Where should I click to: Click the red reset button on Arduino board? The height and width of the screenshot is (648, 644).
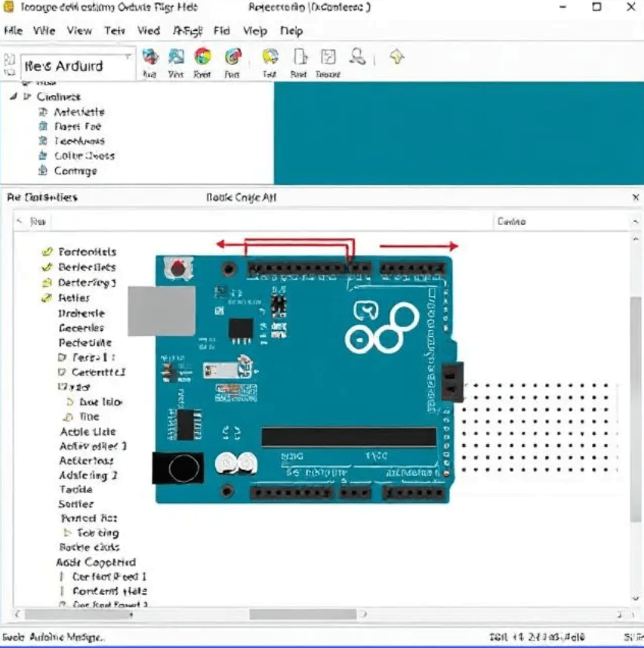(178, 268)
